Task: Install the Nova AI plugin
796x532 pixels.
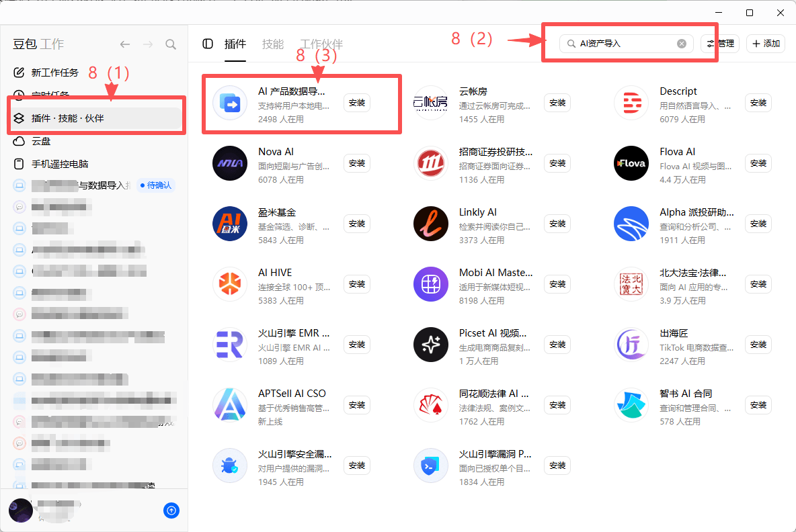Action: click(x=357, y=163)
